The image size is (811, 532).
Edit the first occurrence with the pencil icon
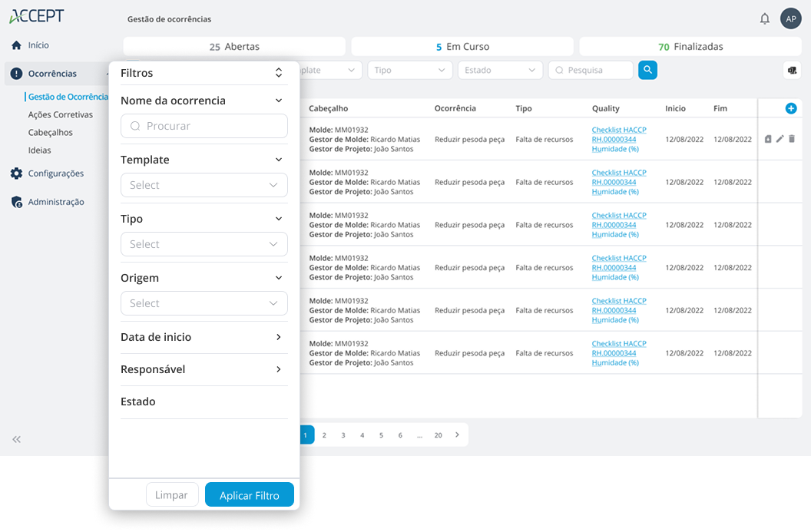(780, 138)
